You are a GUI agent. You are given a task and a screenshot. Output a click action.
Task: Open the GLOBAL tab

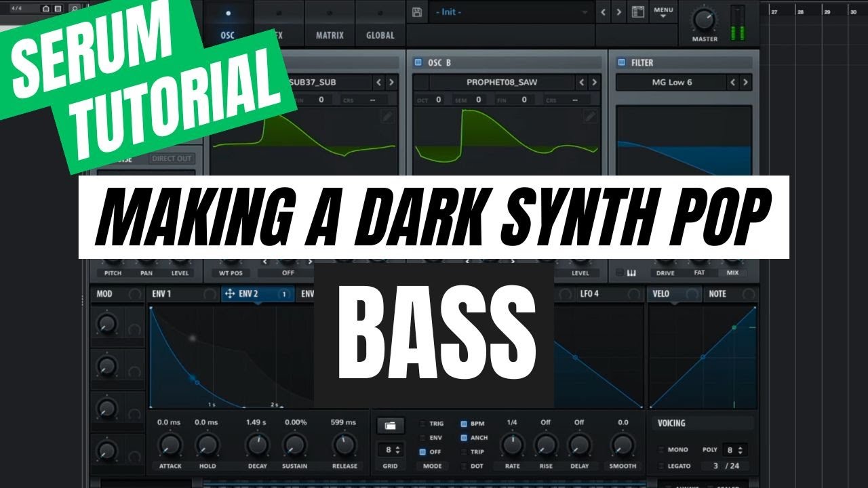pos(380,23)
